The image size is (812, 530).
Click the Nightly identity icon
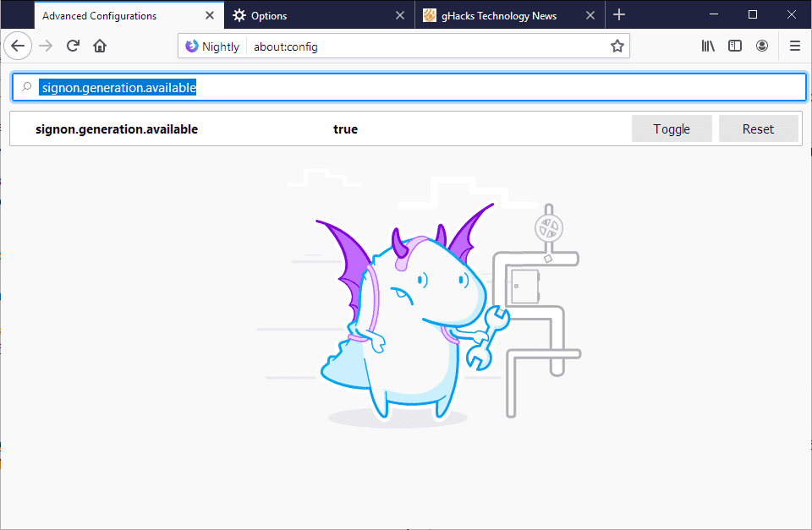pyautogui.click(x=192, y=46)
